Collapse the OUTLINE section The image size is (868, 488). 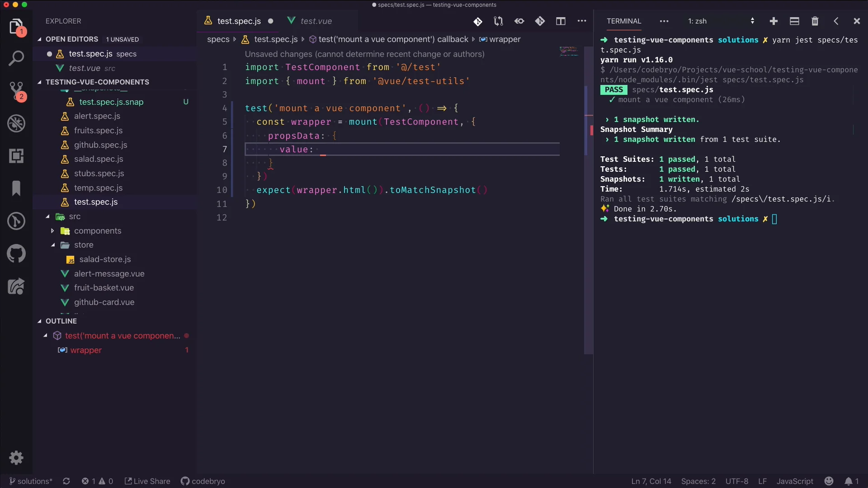61,321
